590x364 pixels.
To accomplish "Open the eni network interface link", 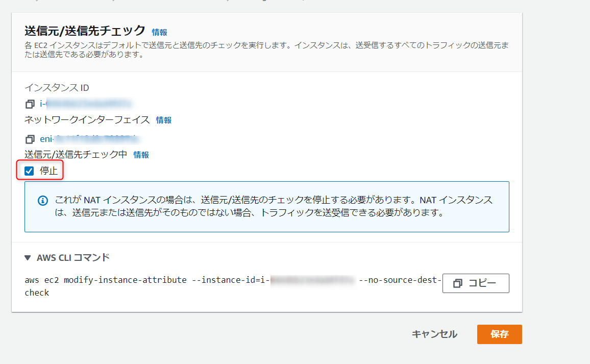I will point(89,139).
